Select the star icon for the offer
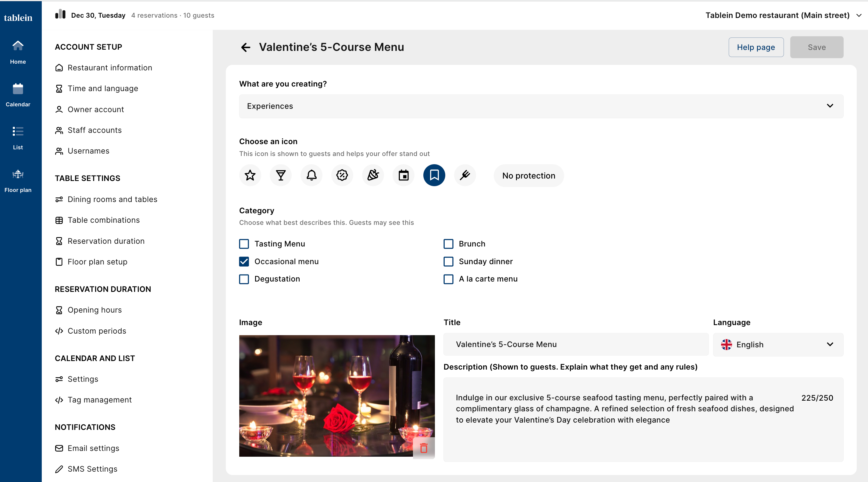The width and height of the screenshot is (868, 482). 250,175
